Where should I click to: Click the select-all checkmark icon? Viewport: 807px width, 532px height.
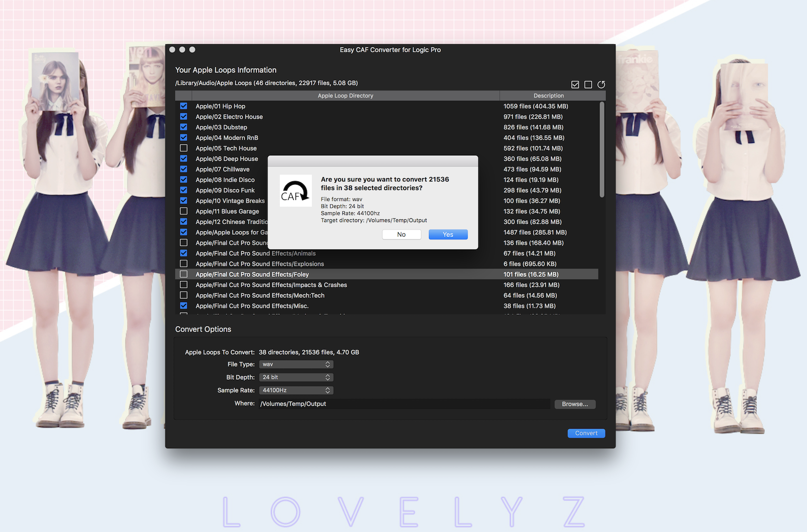(x=575, y=85)
